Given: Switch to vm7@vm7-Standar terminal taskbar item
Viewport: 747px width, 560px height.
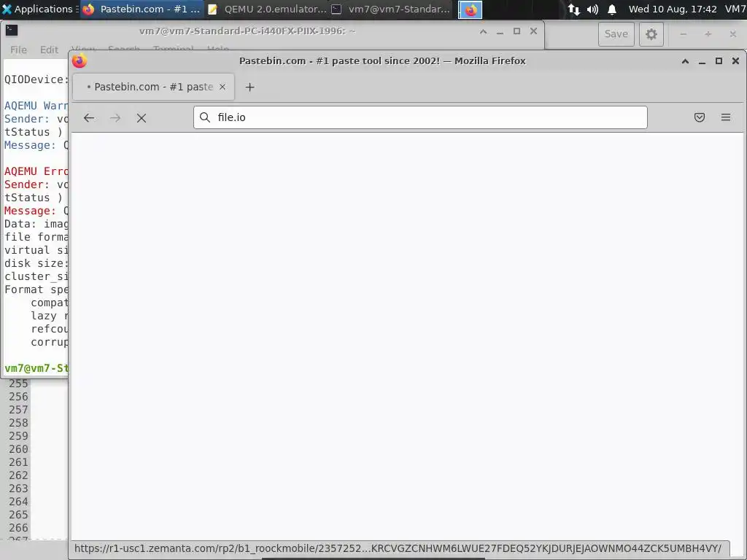Looking at the screenshot, I should click(x=391, y=9).
